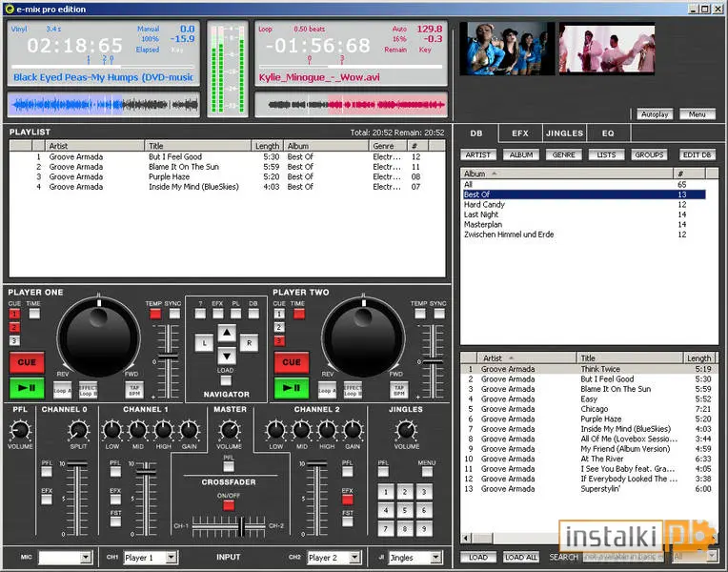Open the CH1 Player 1 dropdown
The image size is (728, 572).
tap(172, 557)
